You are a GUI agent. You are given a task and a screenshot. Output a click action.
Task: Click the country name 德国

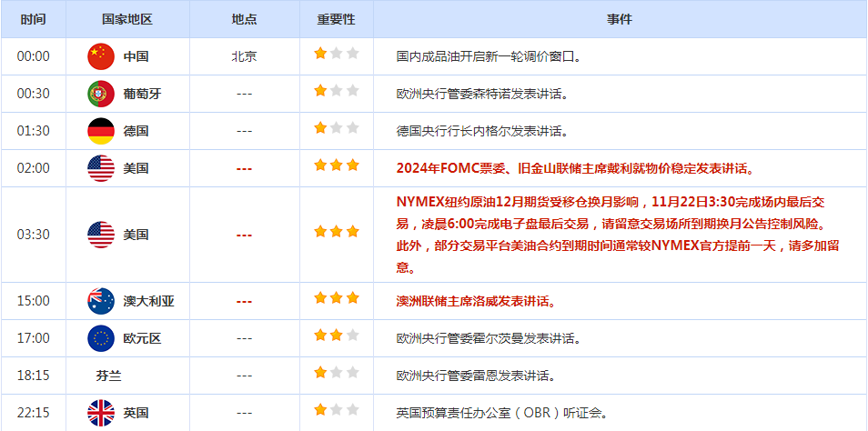tap(136, 131)
